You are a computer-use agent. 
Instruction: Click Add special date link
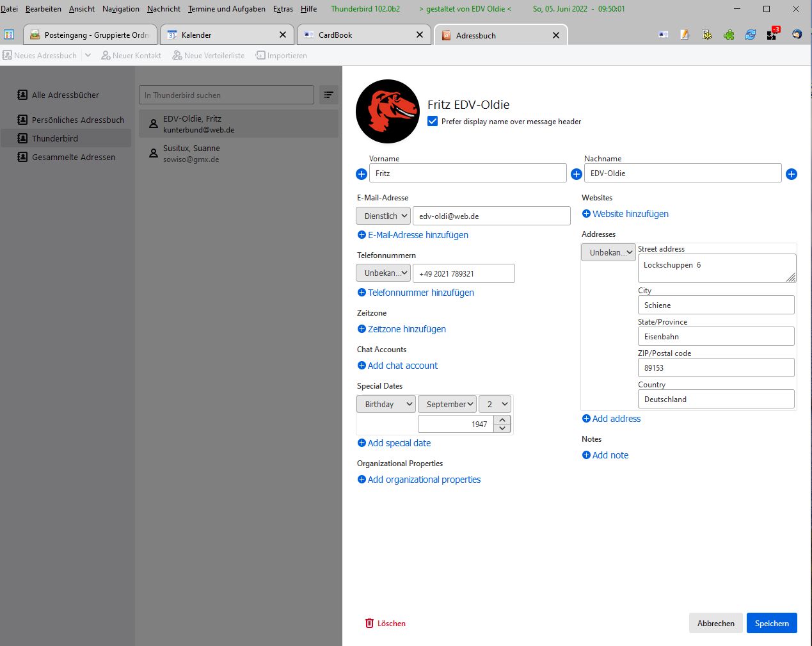click(x=394, y=443)
